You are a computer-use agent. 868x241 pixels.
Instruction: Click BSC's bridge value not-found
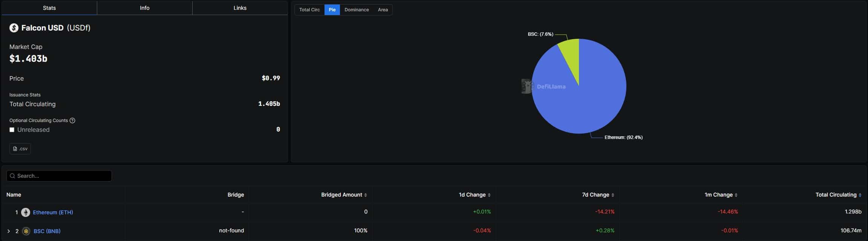(x=231, y=230)
